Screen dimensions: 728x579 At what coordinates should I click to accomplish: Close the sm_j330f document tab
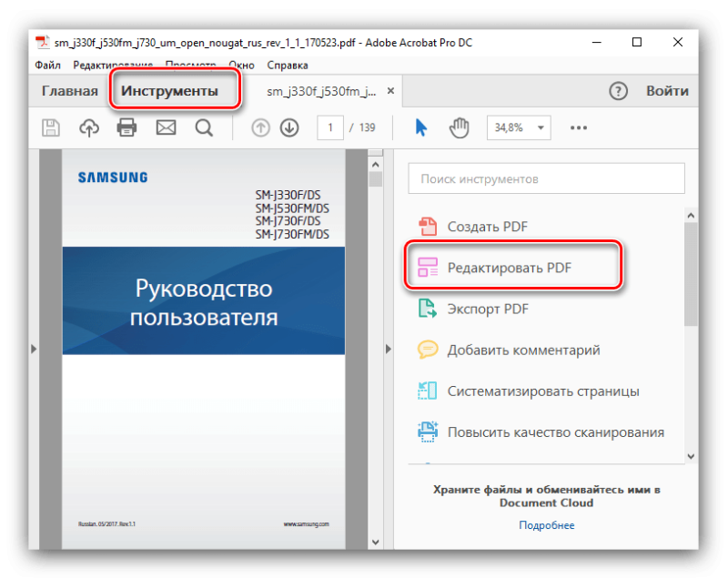coord(391,91)
